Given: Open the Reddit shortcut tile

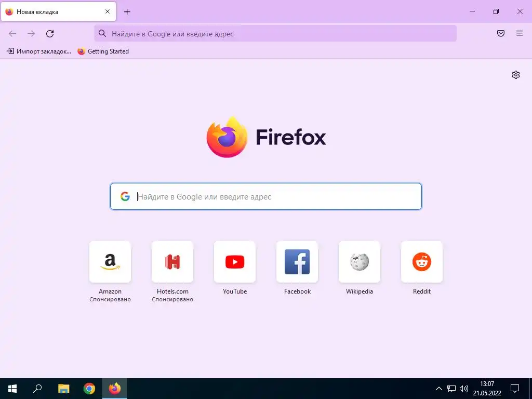Looking at the screenshot, I should 422,262.
